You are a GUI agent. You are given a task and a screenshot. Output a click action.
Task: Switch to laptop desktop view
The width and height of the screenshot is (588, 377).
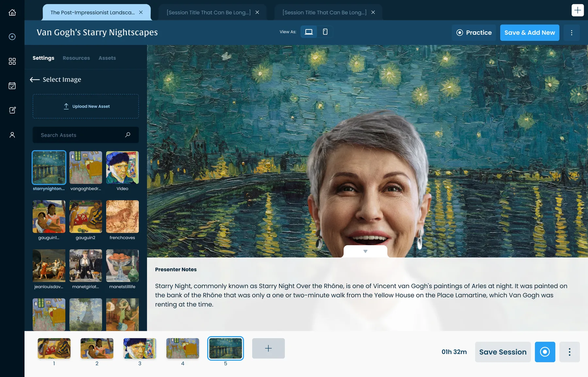click(x=309, y=32)
